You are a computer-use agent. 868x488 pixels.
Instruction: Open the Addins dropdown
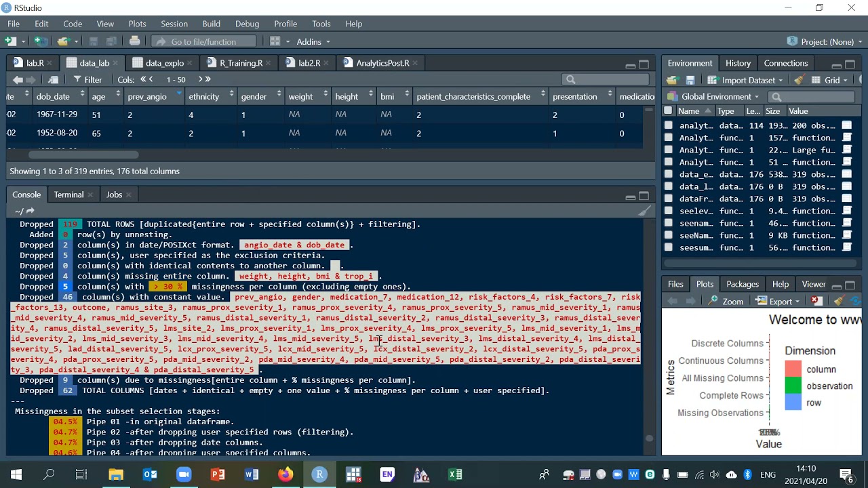313,41
